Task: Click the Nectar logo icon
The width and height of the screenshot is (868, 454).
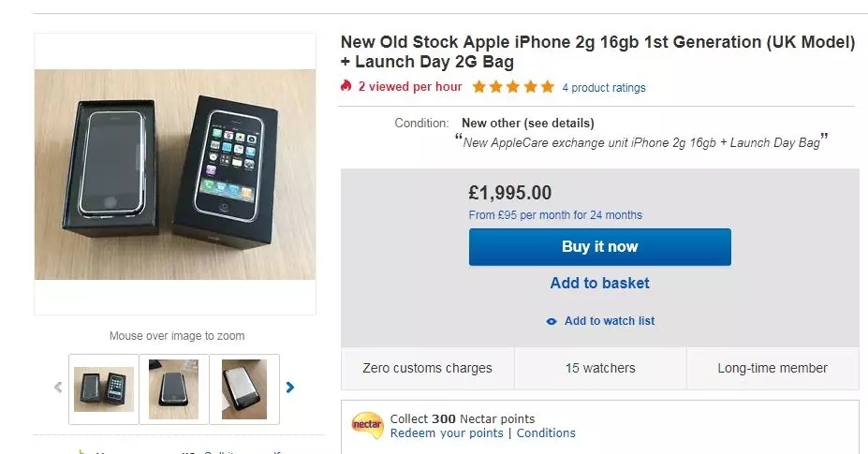Action: point(367,425)
